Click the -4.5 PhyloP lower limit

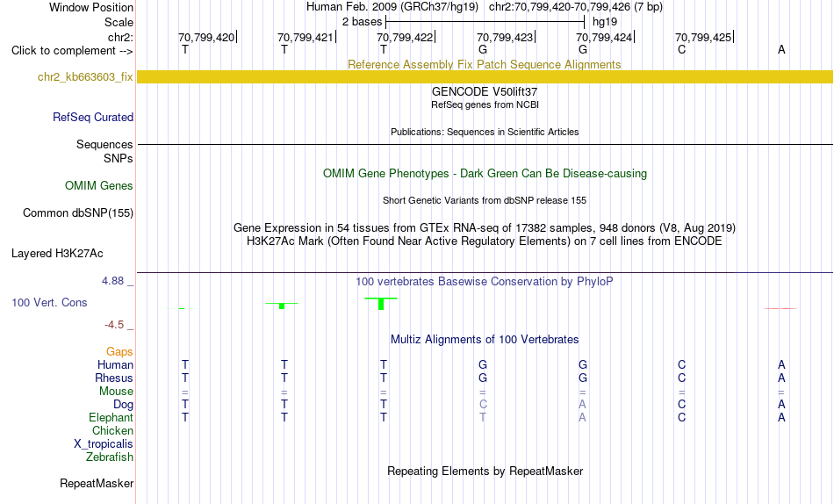tap(114, 325)
